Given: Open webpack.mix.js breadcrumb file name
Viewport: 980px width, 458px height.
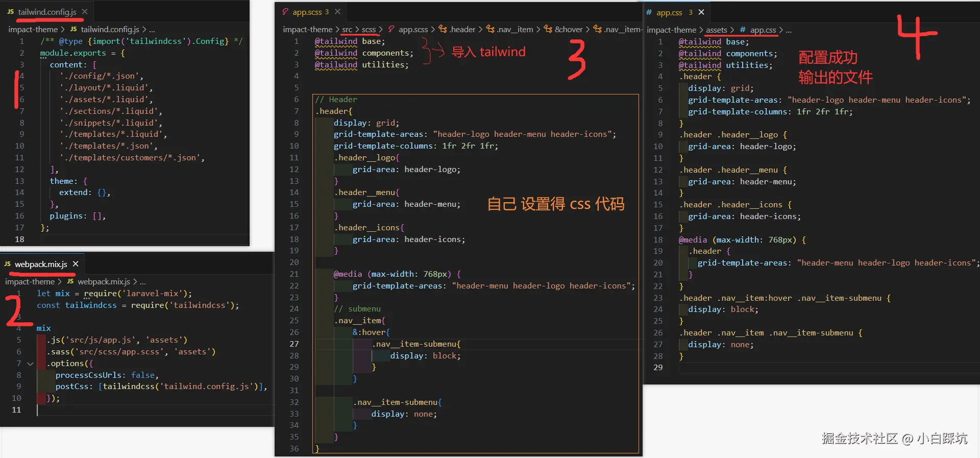Looking at the screenshot, I should [x=104, y=281].
